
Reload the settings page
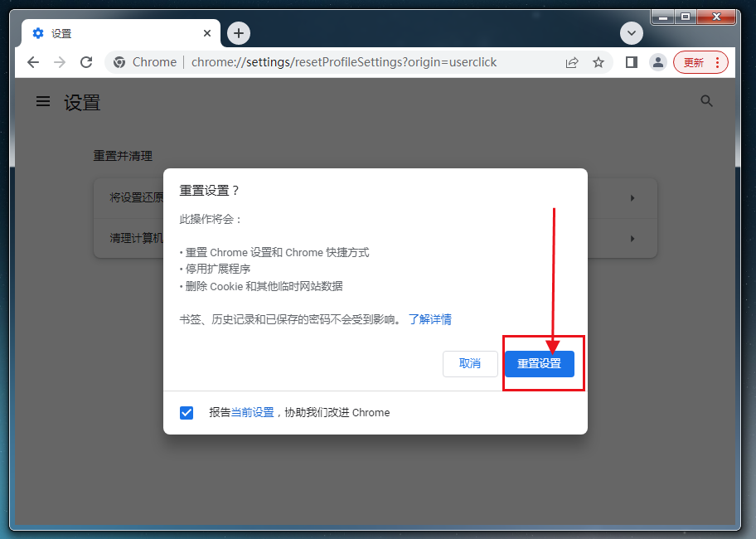[86, 62]
